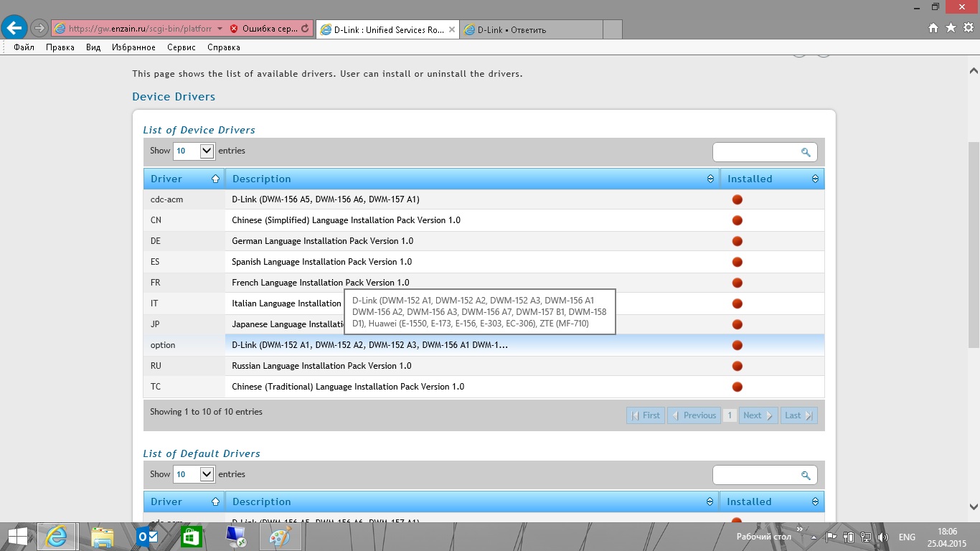Click the search magnifier in Device Drivers list

pos(806,152)
